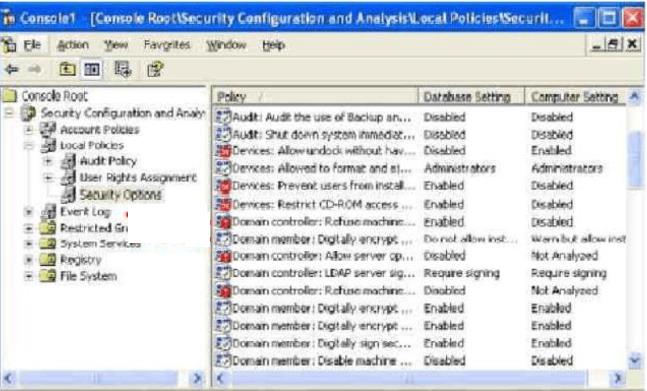Image resolution: width=647 pixels, height=391 pixels.
Task: Select the Security Options tree label
Action: tap(120, 195)
